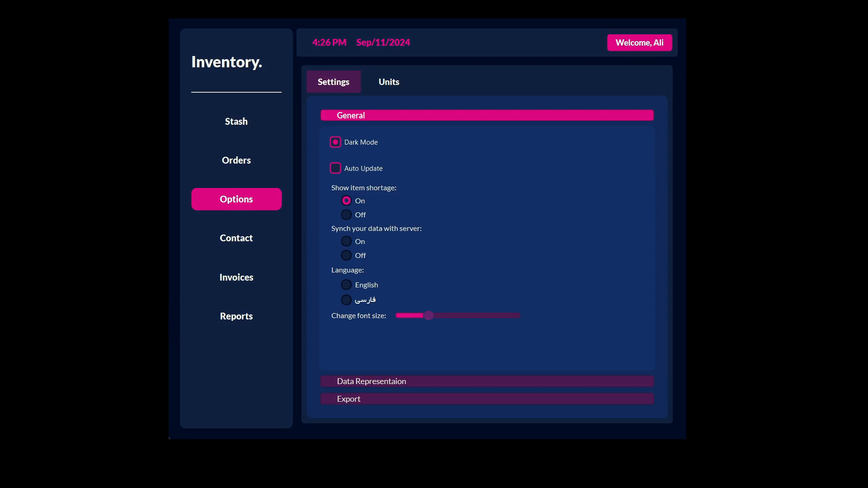Click the font size slider handle

(x=429, y=315)
